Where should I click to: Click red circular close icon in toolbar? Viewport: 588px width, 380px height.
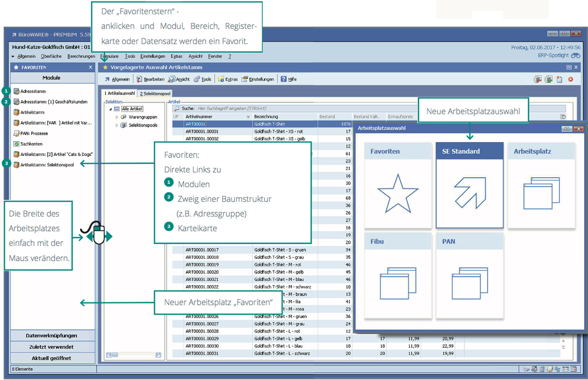coord(570,79)
